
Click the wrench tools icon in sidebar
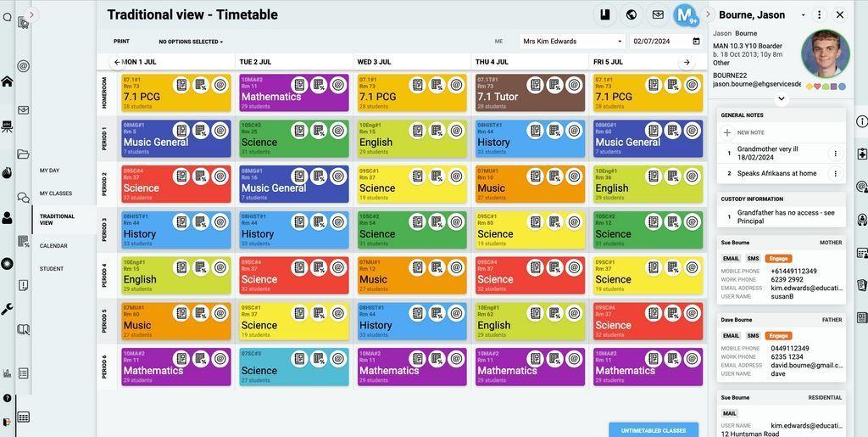coord(7,309)
